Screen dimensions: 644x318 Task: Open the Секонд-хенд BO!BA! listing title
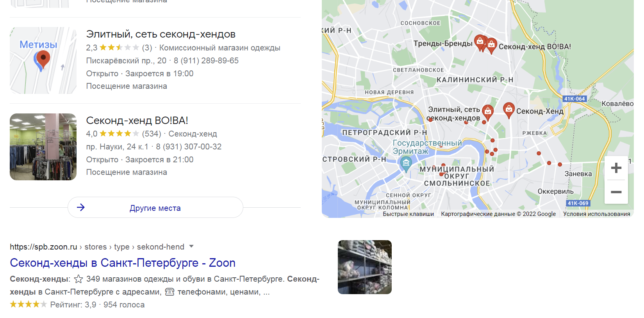click(137, 120)
